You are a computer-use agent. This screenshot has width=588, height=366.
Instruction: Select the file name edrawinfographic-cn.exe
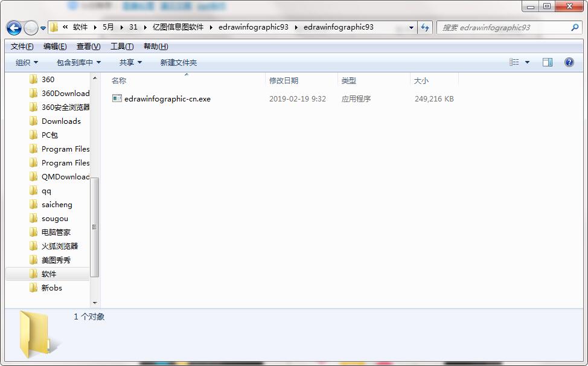coord(167,98)
